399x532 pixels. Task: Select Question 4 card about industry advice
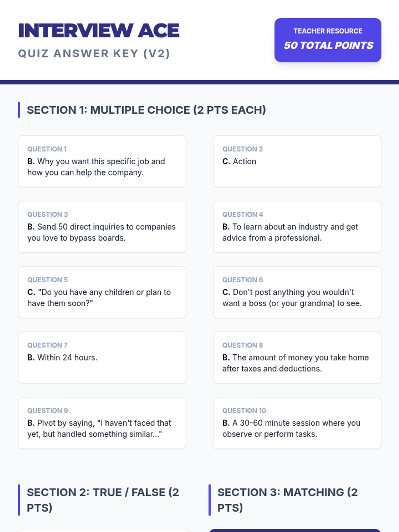[297, 227]
